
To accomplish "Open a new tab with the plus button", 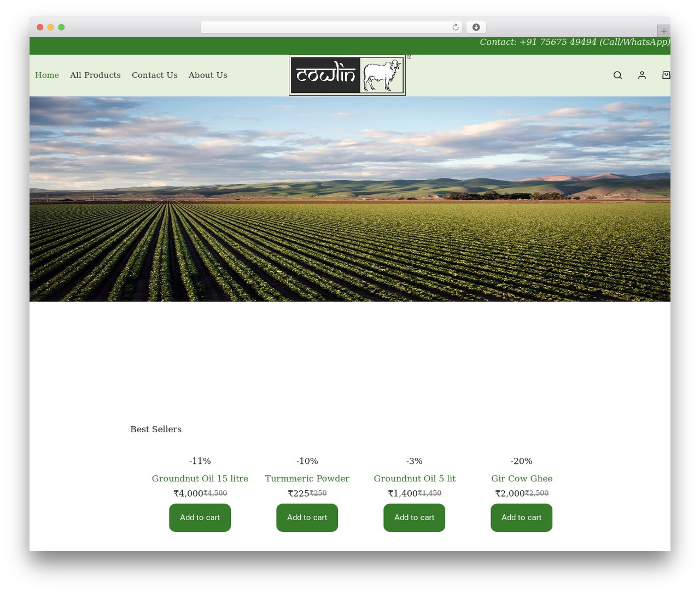I will (664, 31).
